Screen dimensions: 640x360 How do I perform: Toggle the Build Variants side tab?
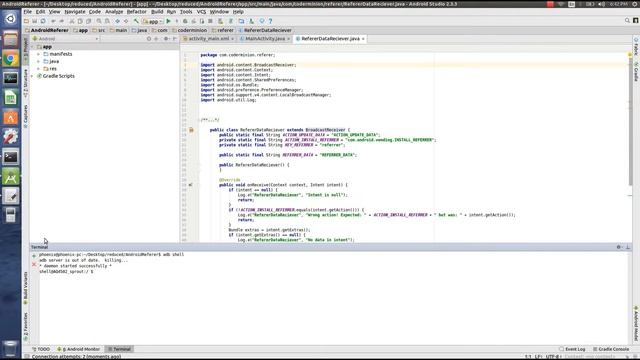click(26, 288)
